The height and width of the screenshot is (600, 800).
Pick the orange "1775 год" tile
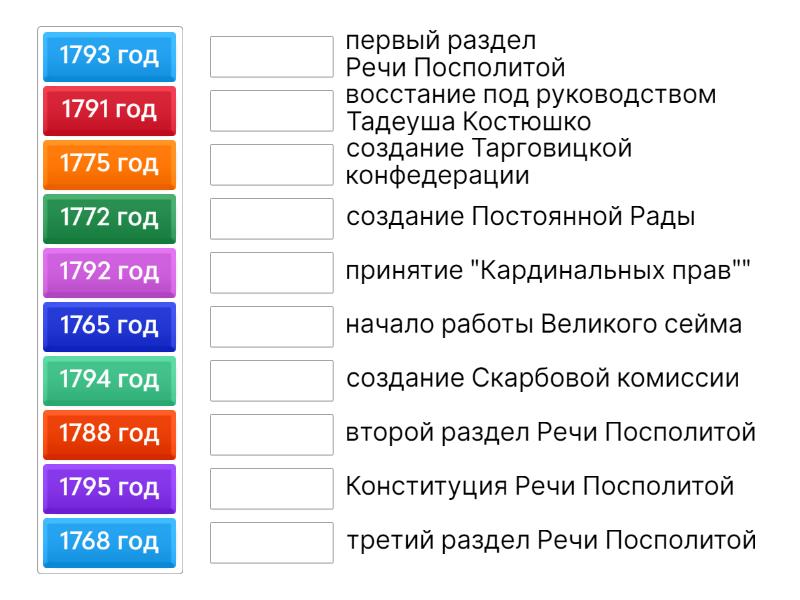coord(110,164)
